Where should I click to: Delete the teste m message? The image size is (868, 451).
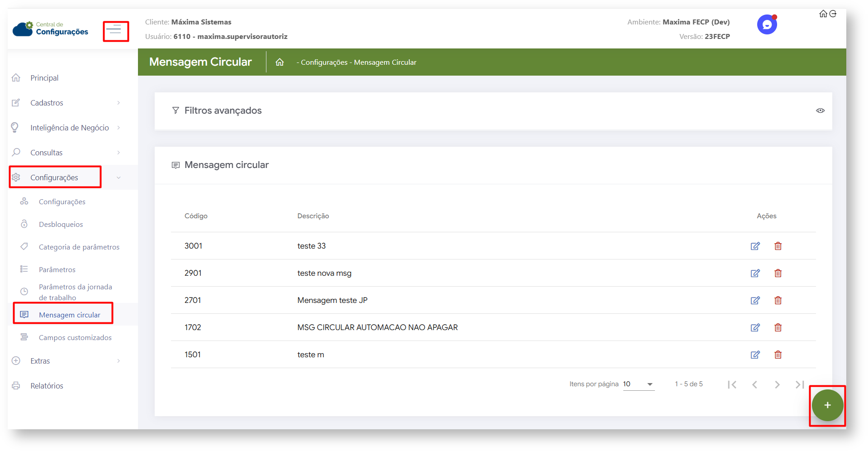coord(778,355)
